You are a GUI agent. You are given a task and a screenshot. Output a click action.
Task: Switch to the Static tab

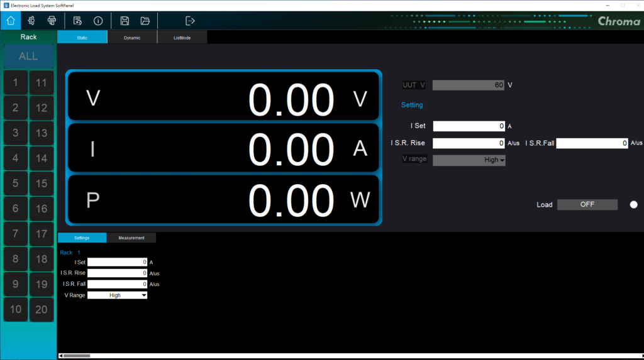(x=82, y=37)
